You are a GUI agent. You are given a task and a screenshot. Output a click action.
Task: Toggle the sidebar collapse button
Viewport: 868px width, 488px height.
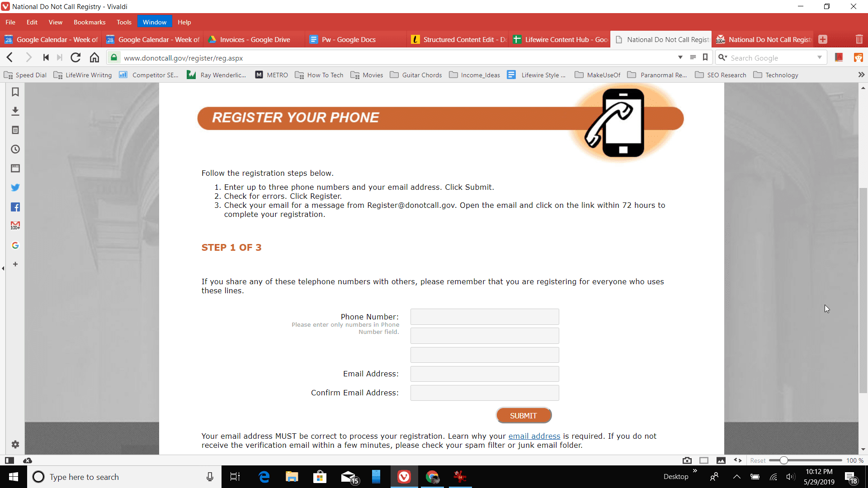tap(3, 269)
